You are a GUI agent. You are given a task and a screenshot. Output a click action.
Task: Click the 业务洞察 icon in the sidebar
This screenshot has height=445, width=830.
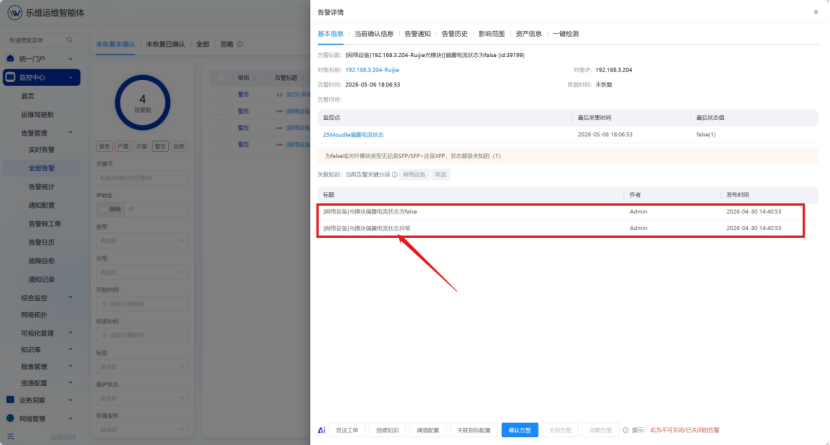click(x=10, y=399)
